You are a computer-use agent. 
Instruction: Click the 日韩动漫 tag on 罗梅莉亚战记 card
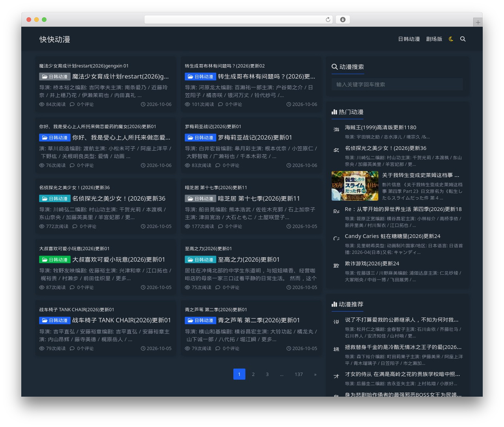[200, 137]
